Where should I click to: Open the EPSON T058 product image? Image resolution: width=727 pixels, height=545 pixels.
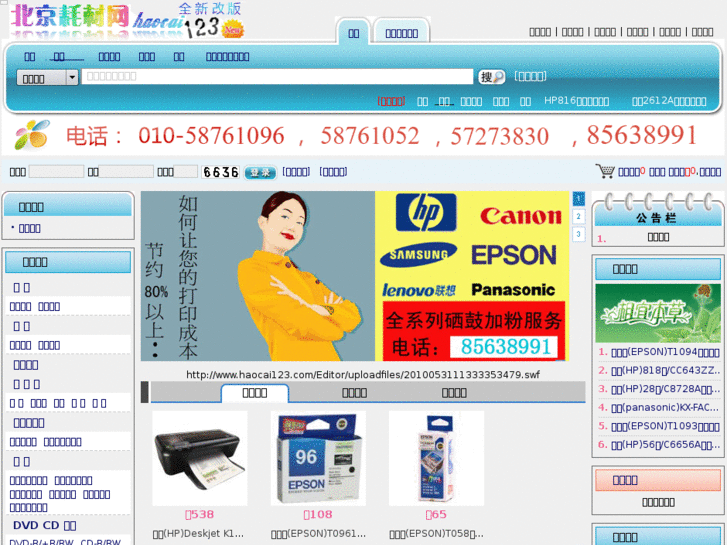[x=436, y=458]
